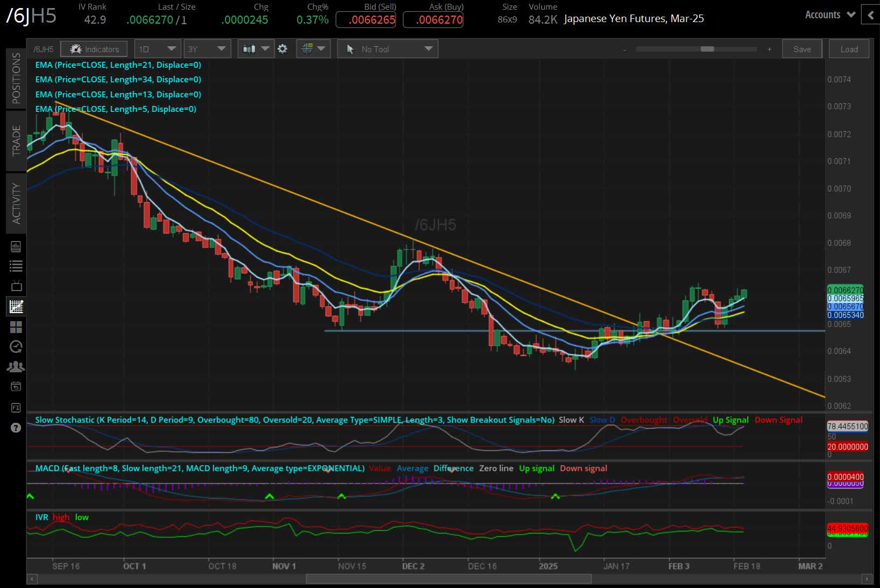Select the EMA Length=13 indicator label

(x=118, y=95)
